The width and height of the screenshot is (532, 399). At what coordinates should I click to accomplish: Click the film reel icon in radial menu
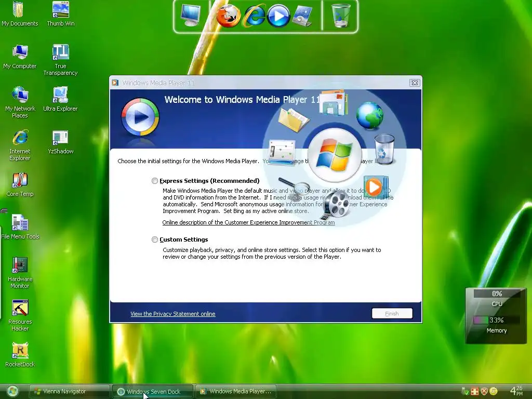(336, 205)
